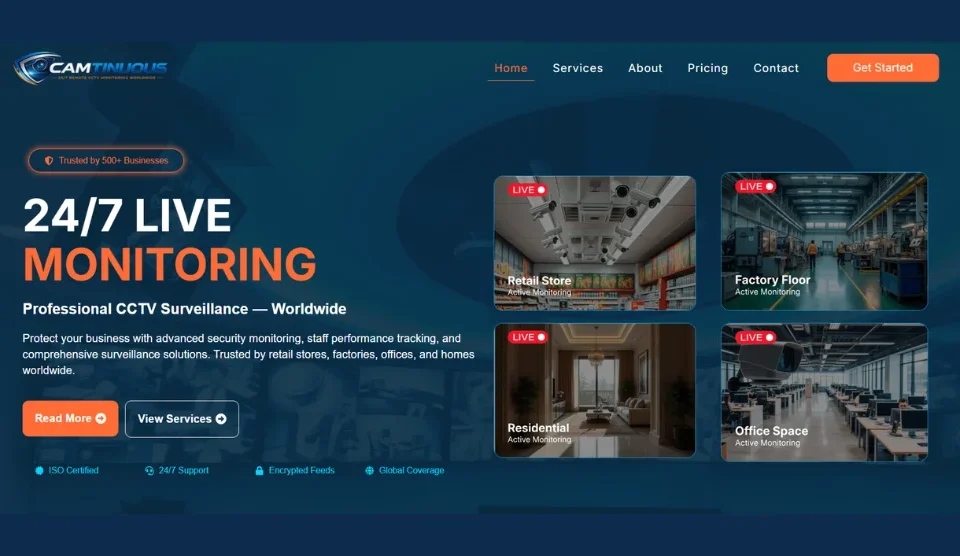Click the LIVE badge on Retail Store feed
This screenshot has width=960, height=556.
(527, 189)
